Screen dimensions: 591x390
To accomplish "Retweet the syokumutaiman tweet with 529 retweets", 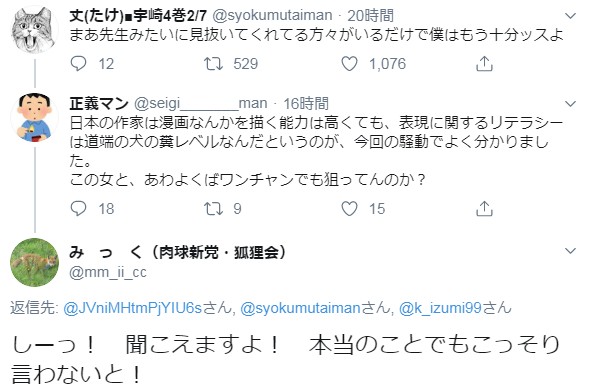I will point(213,63).
